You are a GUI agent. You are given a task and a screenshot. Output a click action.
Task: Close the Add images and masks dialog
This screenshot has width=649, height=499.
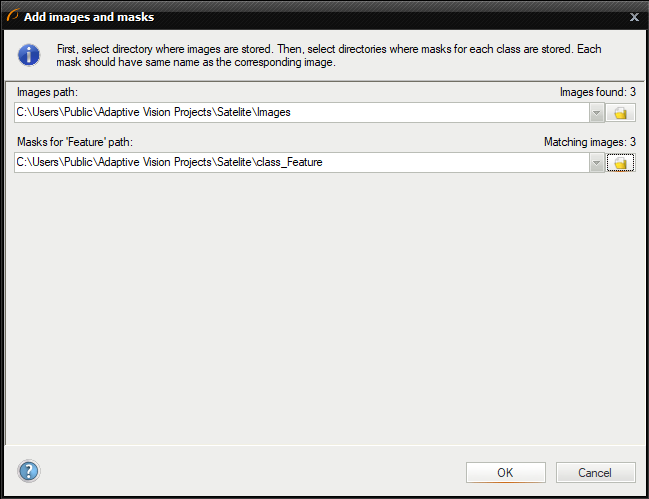point(634,17)
